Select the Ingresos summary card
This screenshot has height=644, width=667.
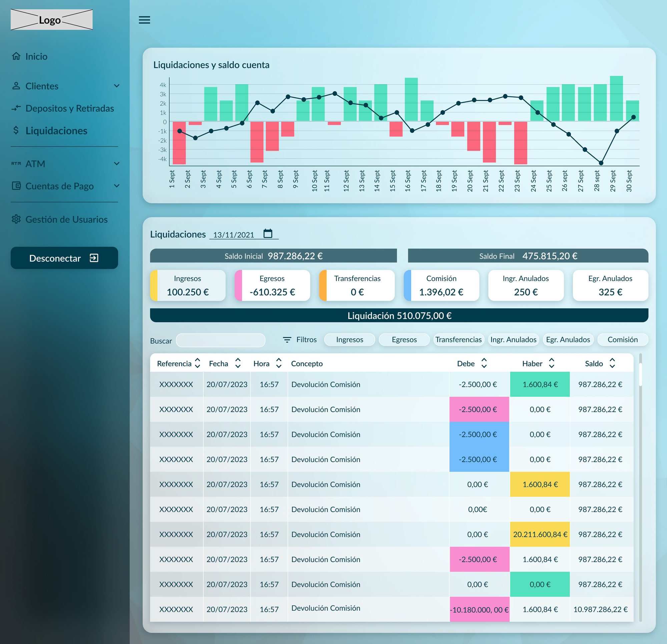188,285
